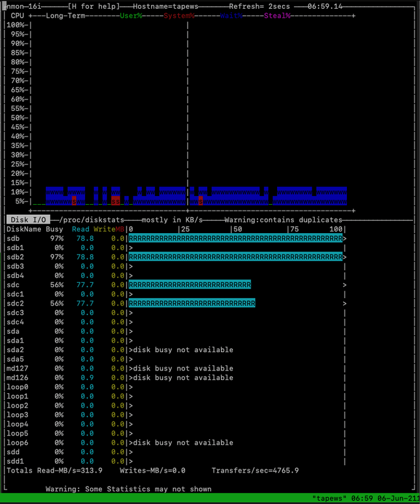Select the sdb4 disk name
This screenshot has width=420, height=504.
click(15, 276)
